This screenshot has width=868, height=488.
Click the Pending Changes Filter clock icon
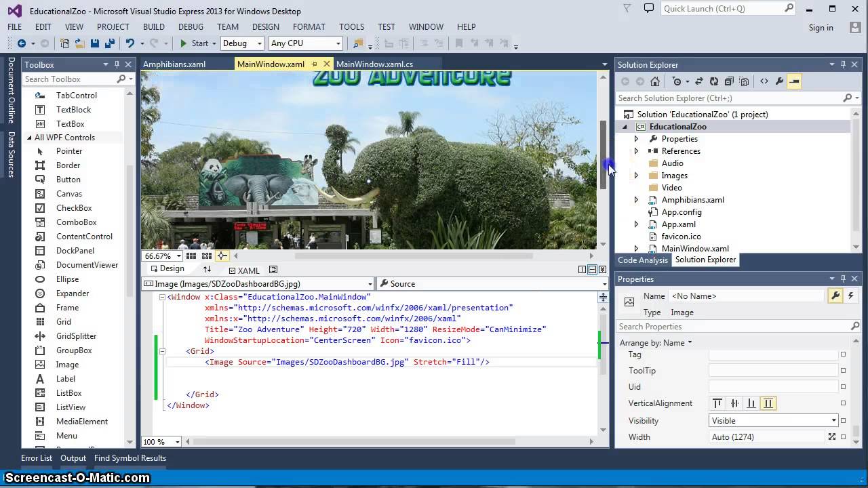[677, 81]
